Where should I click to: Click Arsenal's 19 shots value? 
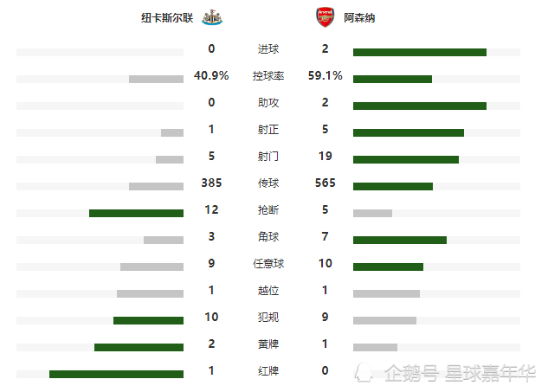click(x=325, y=156)
